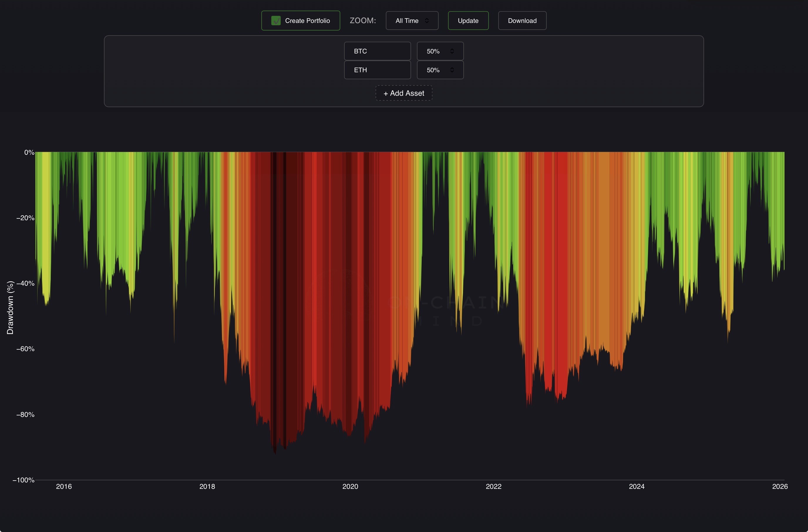808x532 pixels.
Task: Click the stepper arrows beside BTC's 50%
Action: click(452, 51)
